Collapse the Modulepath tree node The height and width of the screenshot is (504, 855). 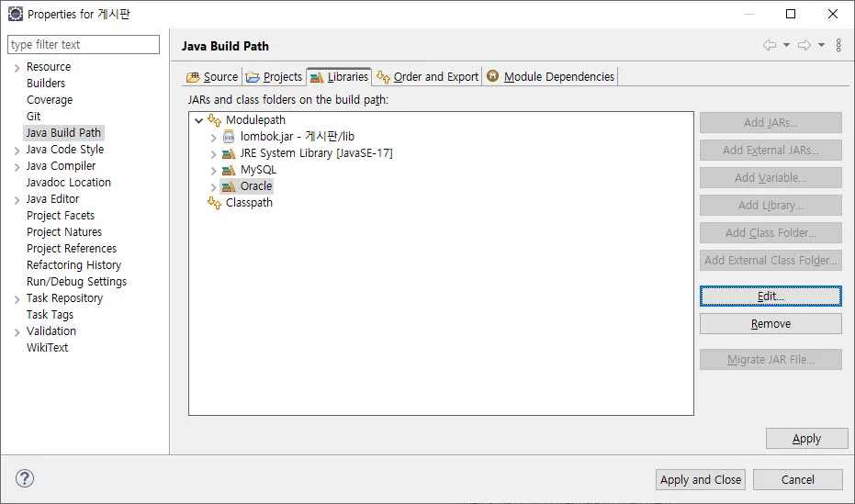point(198,120)
